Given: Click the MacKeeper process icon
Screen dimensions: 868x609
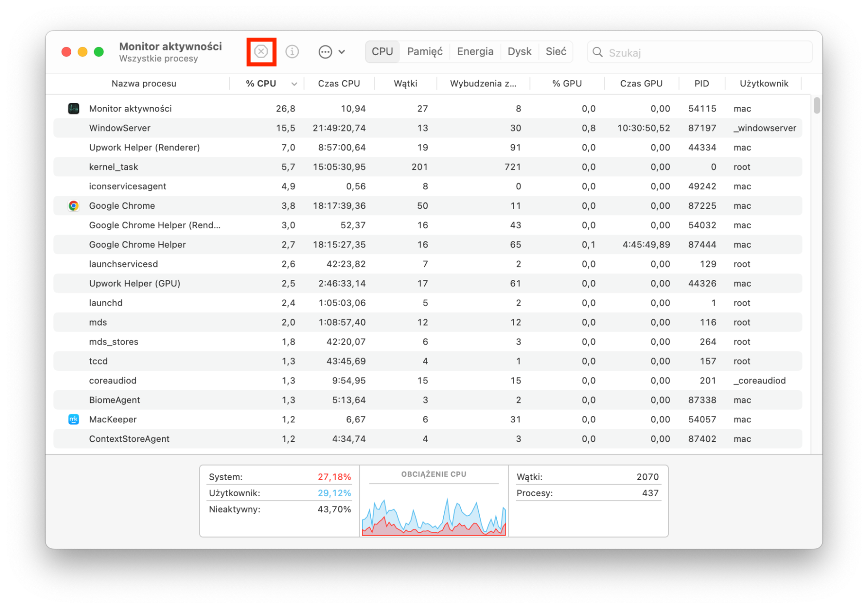Looking at the screenshot, I should pos(74,419).
